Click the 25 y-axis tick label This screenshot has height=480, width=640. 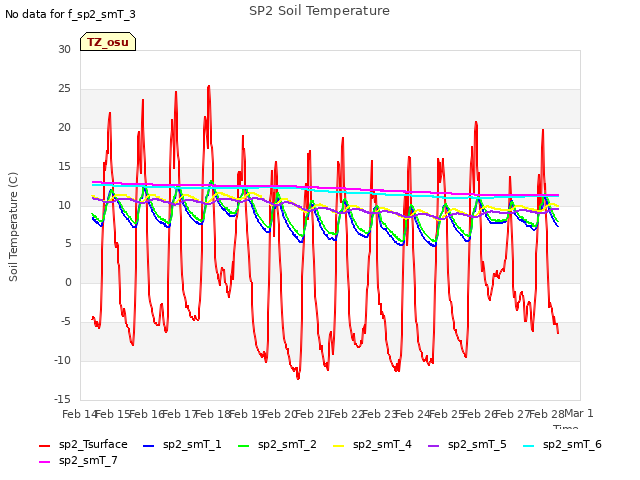pyautogui.click(x=64, y=89)
